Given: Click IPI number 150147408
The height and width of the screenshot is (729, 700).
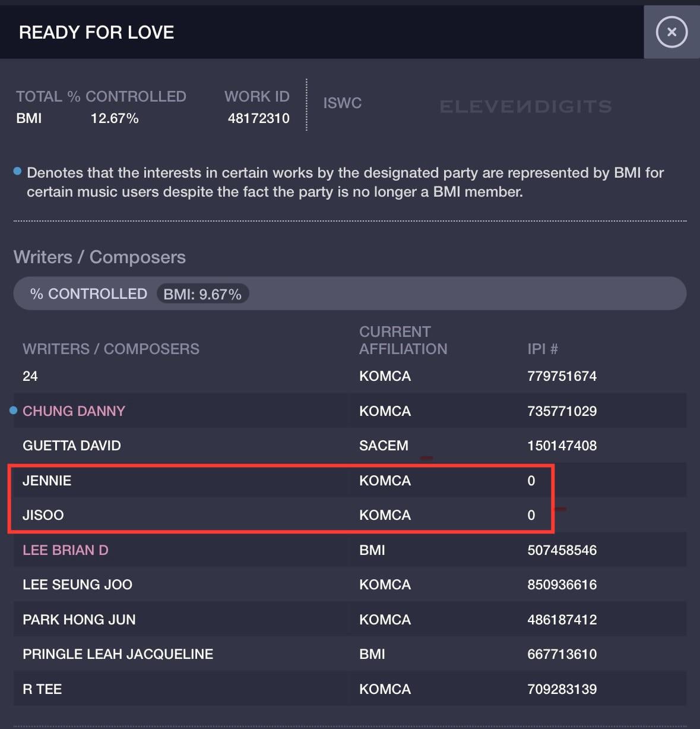Looking at the screenshot, I should 562,446.
